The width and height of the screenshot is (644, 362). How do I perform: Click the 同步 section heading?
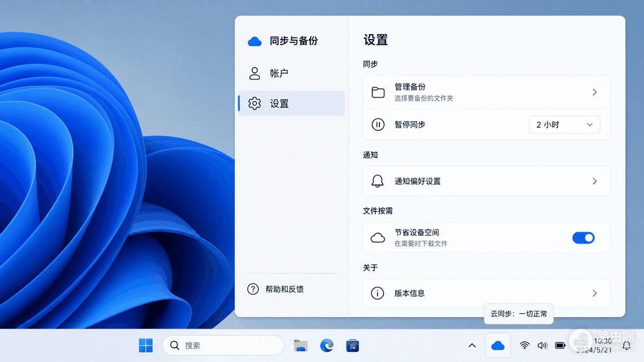370,64
